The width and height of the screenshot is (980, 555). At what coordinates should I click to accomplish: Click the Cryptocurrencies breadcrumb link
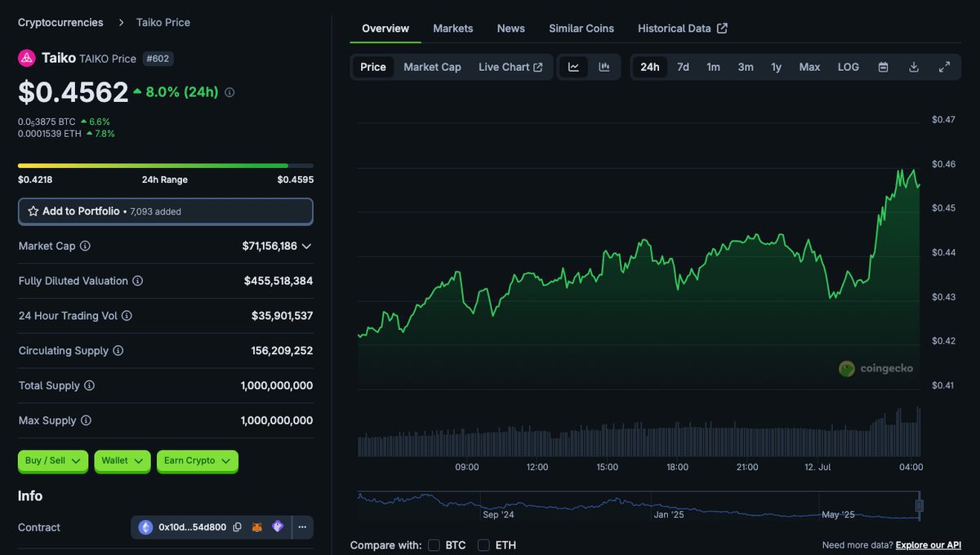pyautogui.click(x=60, y=23)
